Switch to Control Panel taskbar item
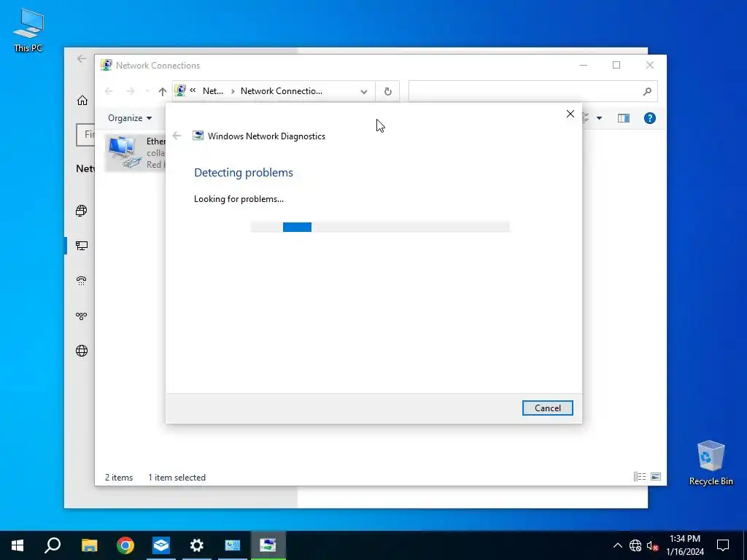Screen dimensions: 747x560 (233, 545)
